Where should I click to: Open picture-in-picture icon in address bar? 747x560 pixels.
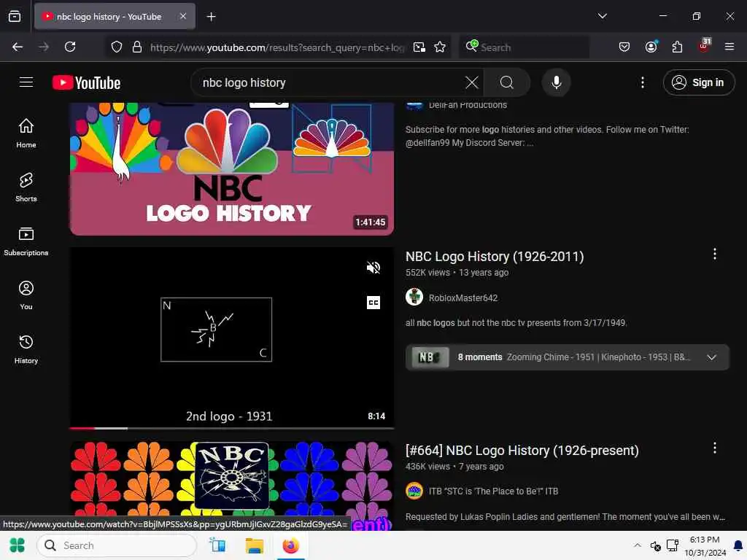(x=419, y=47)
